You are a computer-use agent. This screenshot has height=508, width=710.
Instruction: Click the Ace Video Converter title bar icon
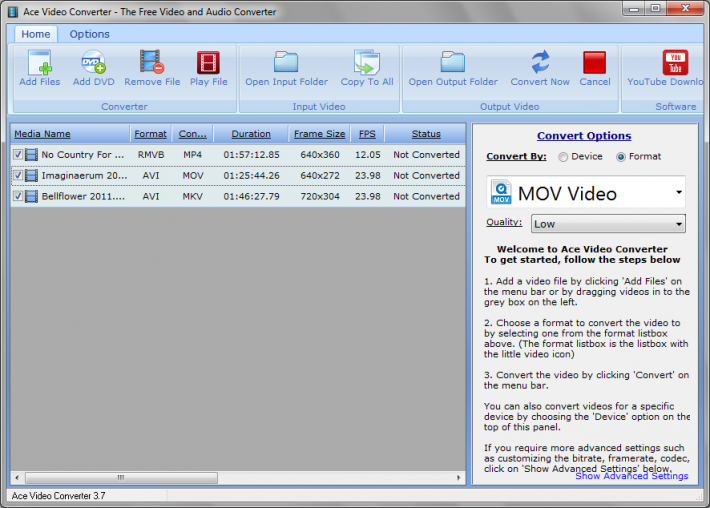(x=13, y=11)
